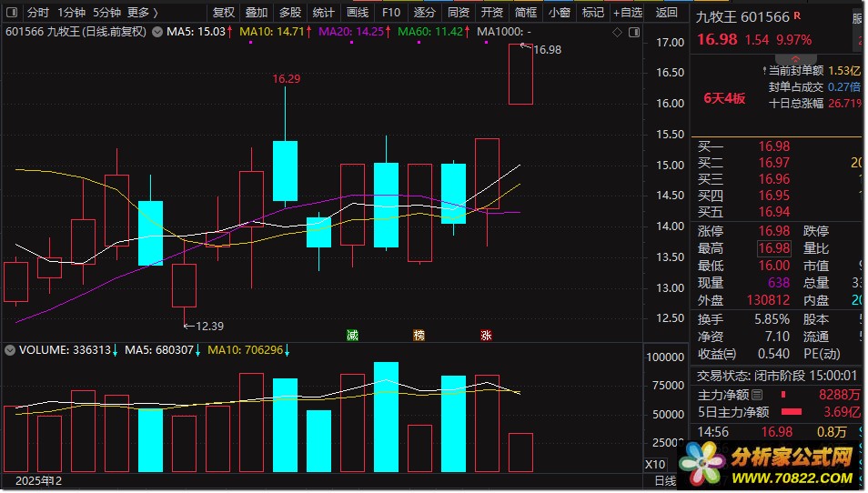
Task: Toggle the right panel layout icon
Action: pos(634,33)
